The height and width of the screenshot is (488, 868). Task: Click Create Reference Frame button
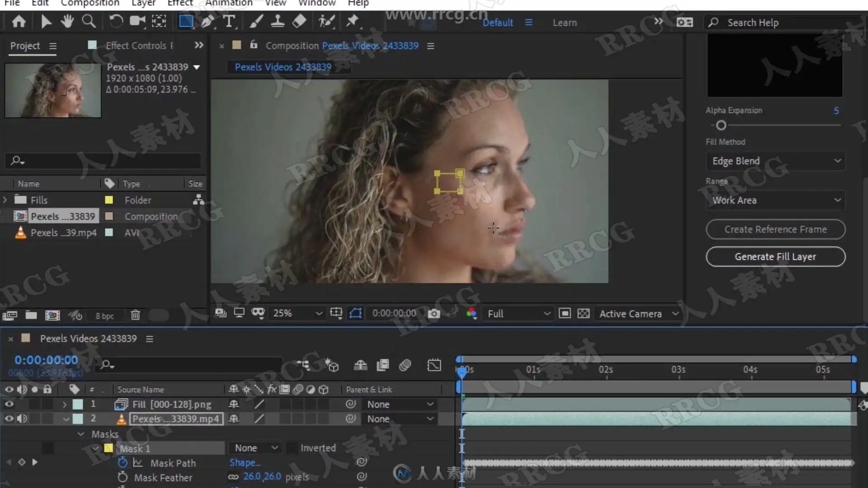(x=775, y=230)
